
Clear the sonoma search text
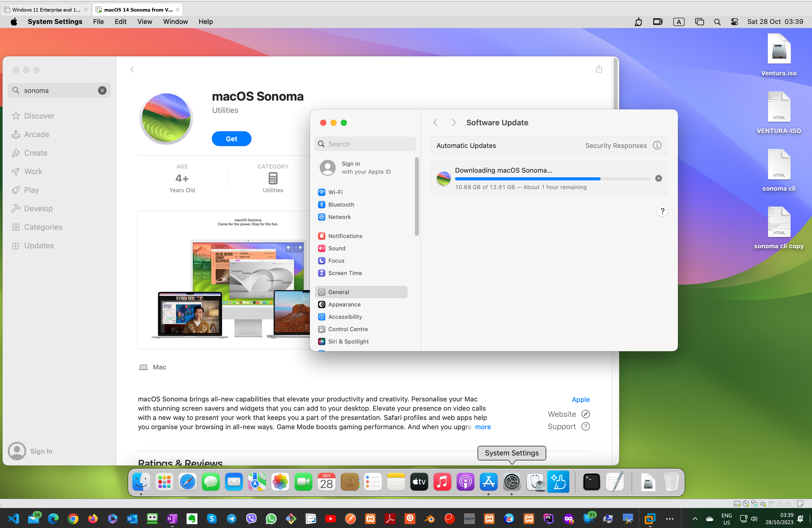102,90
